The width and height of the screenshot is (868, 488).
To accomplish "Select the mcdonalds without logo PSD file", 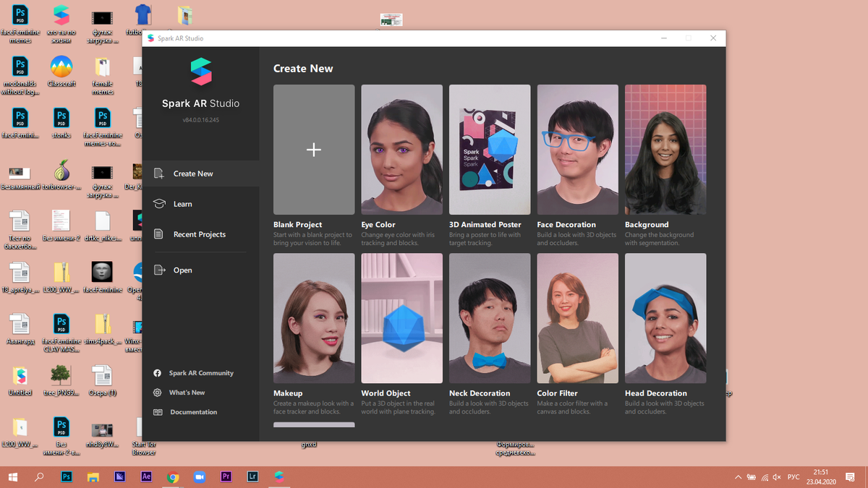I will click(20, 75).
